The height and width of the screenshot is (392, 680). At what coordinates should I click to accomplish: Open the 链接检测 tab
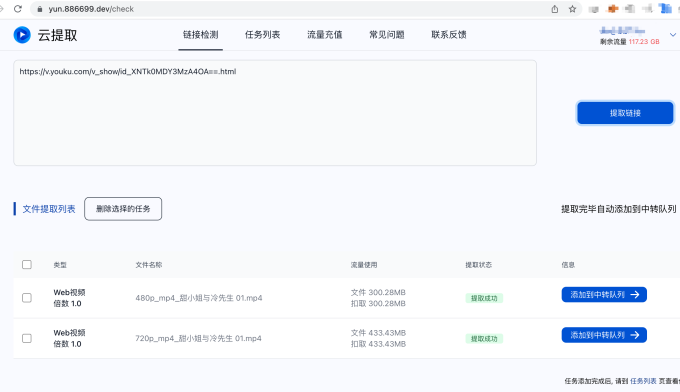(200, 35)
